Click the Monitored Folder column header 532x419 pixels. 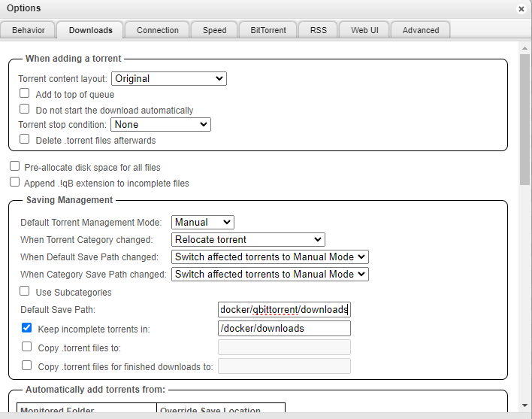click(87, 408)
